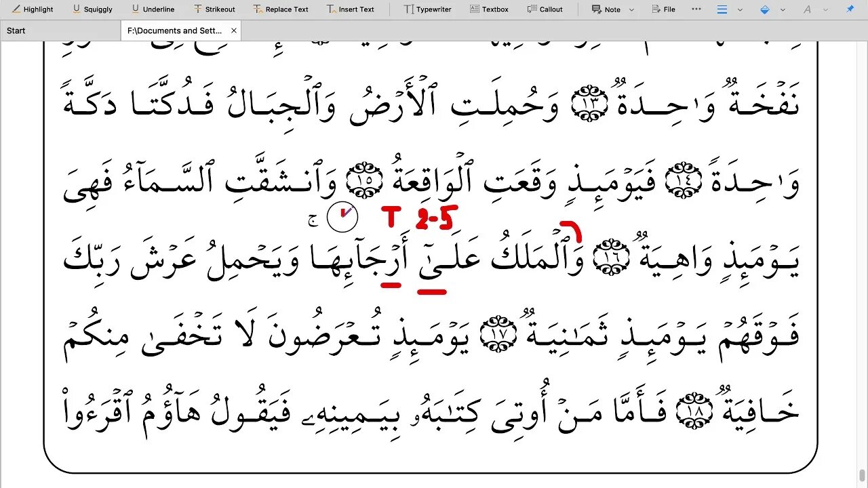Image resolution: width=868 pixels, height=488 pixels.
Task: Activate the Callout tool
Action: [544, 9]
